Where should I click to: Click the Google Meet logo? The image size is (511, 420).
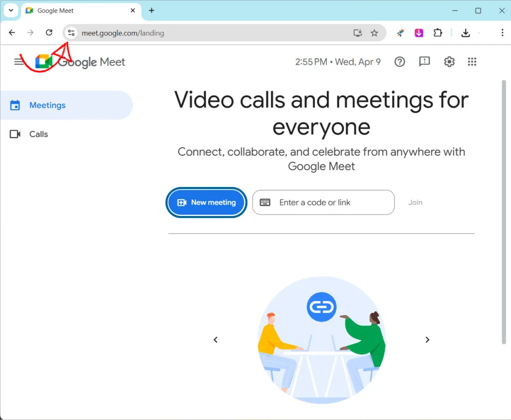(80, 61)
